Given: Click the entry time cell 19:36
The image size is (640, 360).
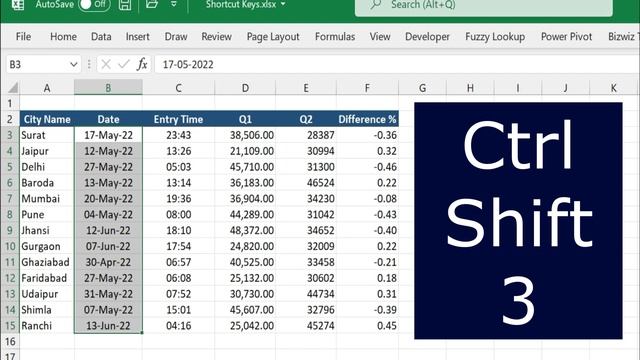Looking at the screenshot, I should (x=178, y=199).
